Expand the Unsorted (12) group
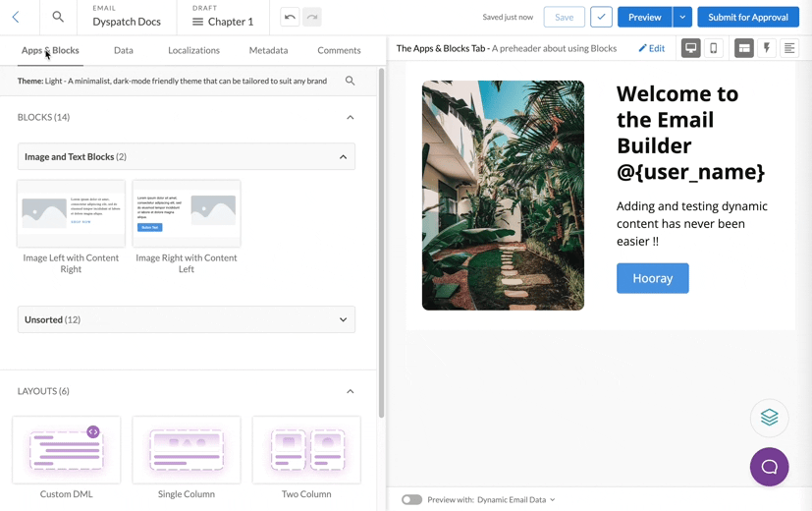Viewport: 812px width, 511px height. coord(187,319)
